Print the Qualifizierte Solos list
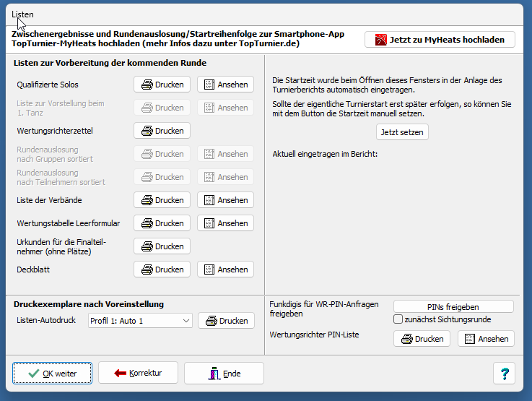 (162, 85)
